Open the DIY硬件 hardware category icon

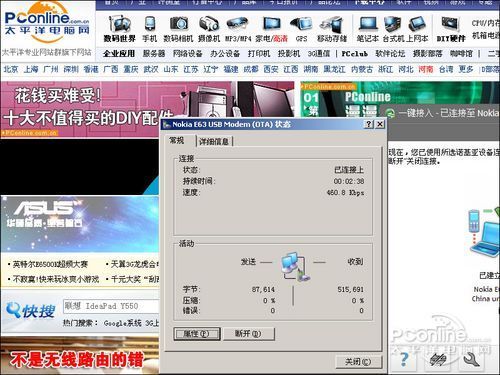point(450,24)
